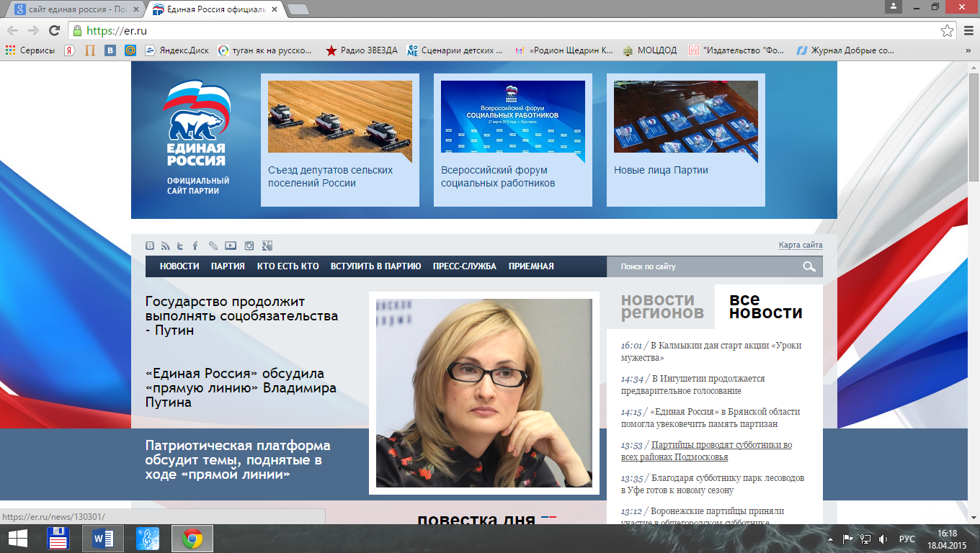Open the ВСТУПИТЬ В ПАРТИЮ menu item
The height and width of the screenshot is (553, 980).
(x=375, y=266)
